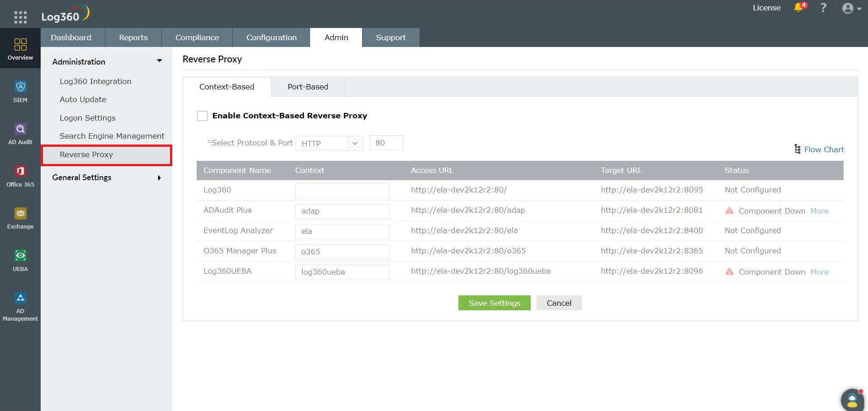This screenshot has height=411, width=868.
Task: Open the HTTP protocol dropdown
Action: 355,143
